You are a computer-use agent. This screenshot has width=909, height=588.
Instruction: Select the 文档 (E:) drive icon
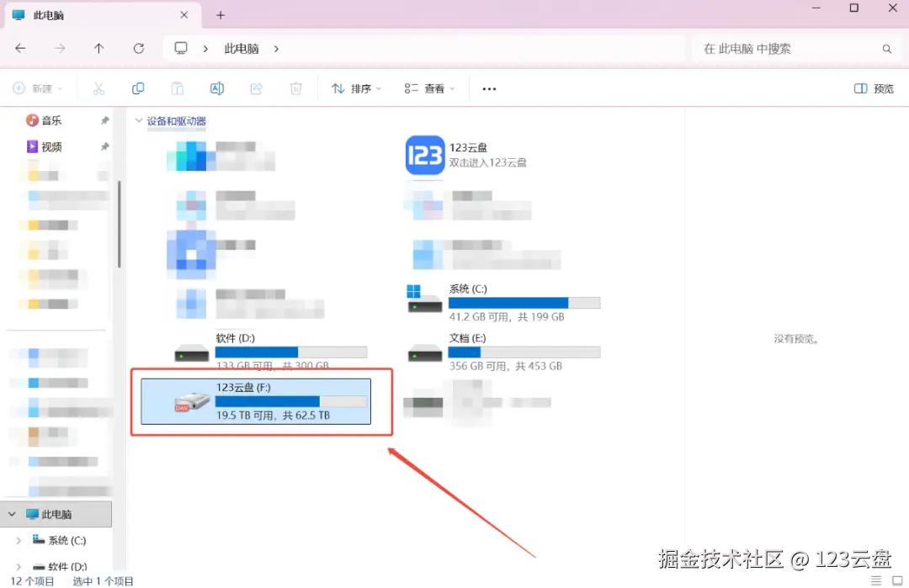(425, 352)
